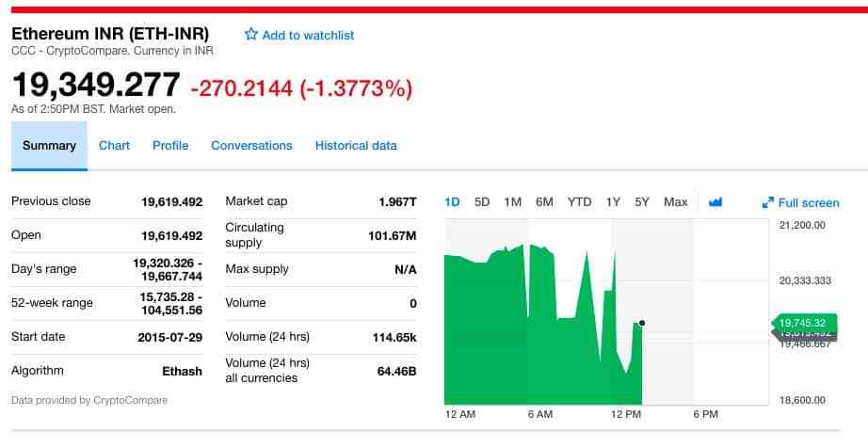Click the Max supply N/A value
Viewport: 868px width, 447px height.
point(405,270)
